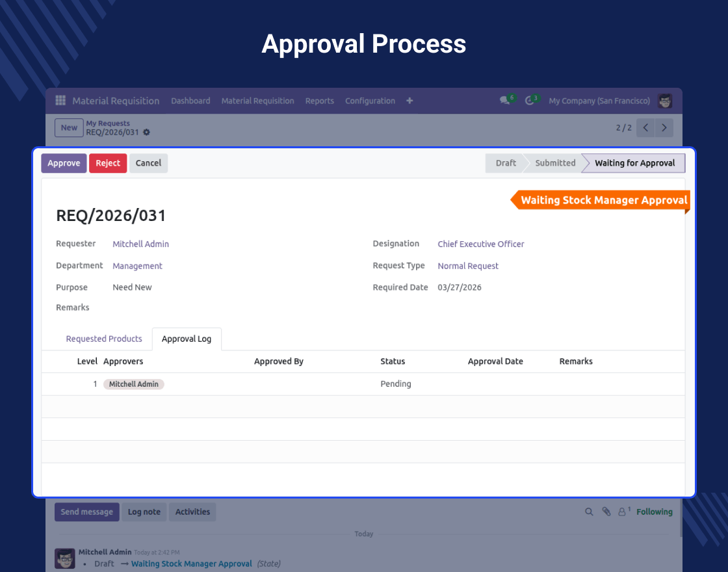Open the followers icon
The width and height of the screenshot is (728, 572).
pos(623,512)
